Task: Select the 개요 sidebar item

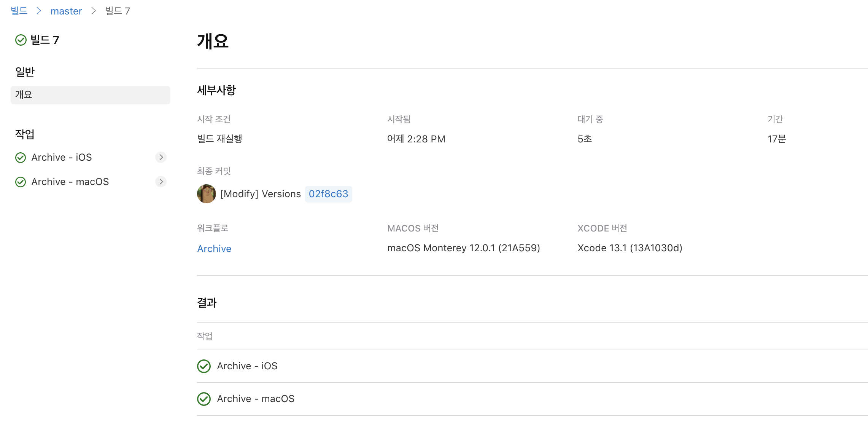Action: click(90, 95)
